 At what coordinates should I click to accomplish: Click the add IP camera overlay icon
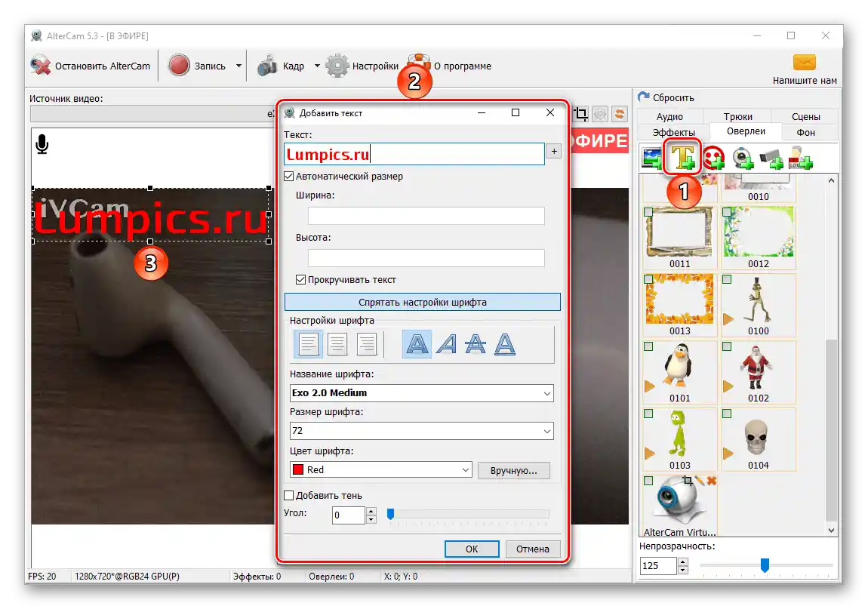point(771,159)
